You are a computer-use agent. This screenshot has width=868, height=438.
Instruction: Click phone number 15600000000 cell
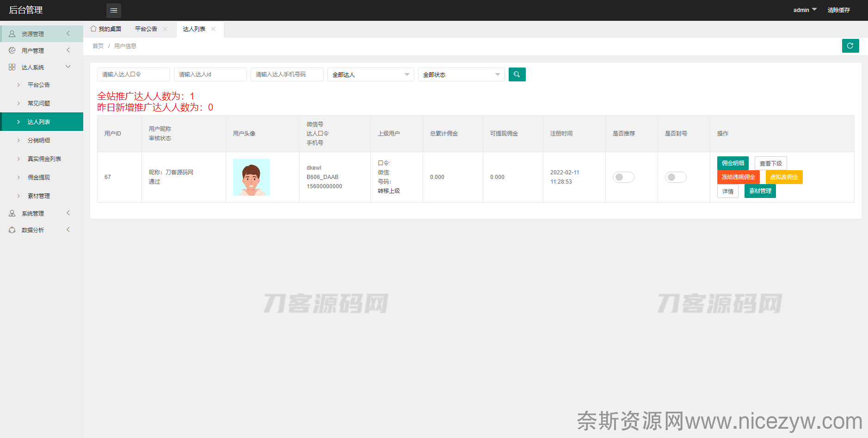325,186
